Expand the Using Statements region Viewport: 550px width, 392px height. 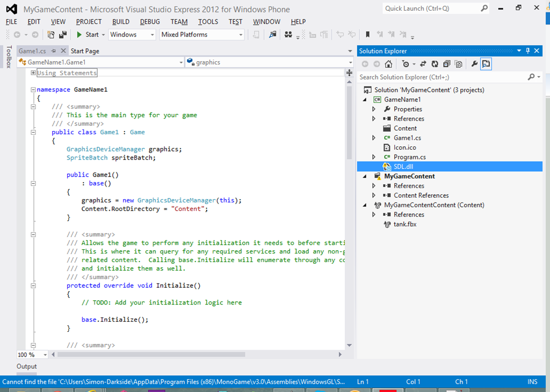click(x=33, y=72)
